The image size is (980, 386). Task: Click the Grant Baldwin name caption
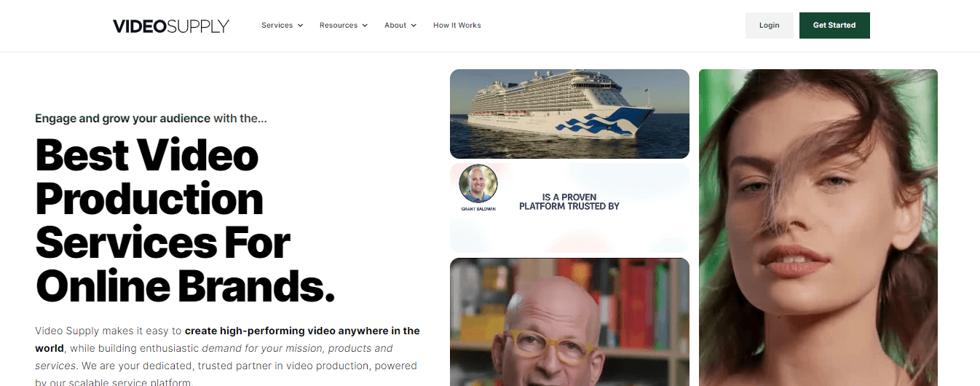pyautogui.click(x=478, y=209)
